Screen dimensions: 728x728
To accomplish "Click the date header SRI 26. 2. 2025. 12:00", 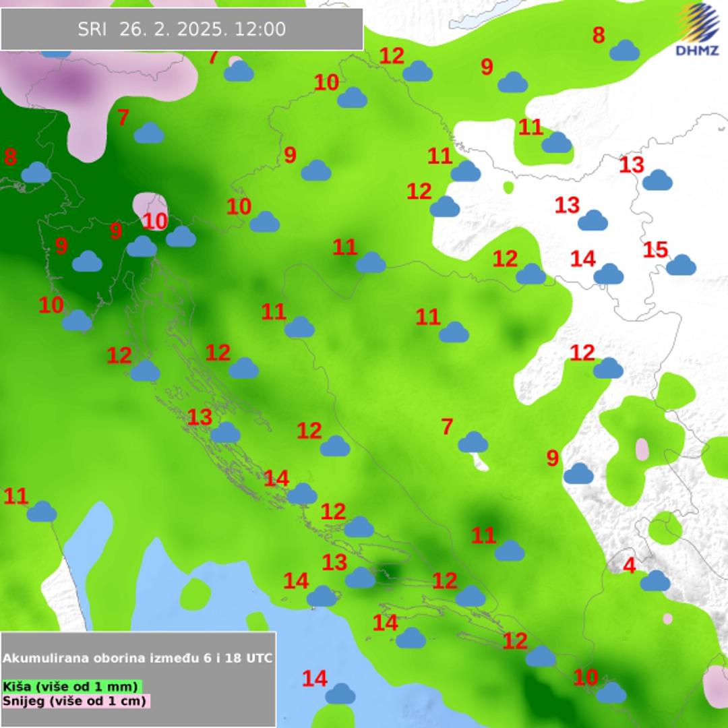I will (x=182, y=29).
